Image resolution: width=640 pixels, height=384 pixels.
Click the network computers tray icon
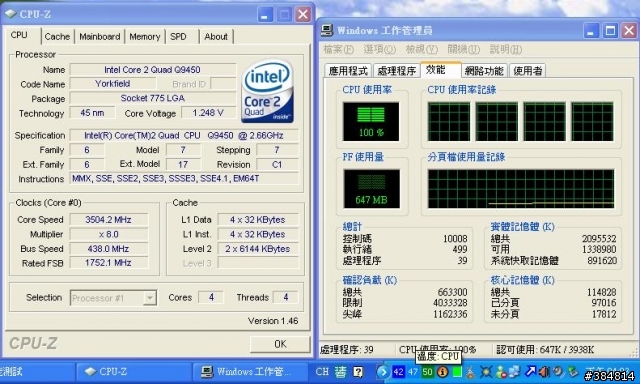coord(514,371)
